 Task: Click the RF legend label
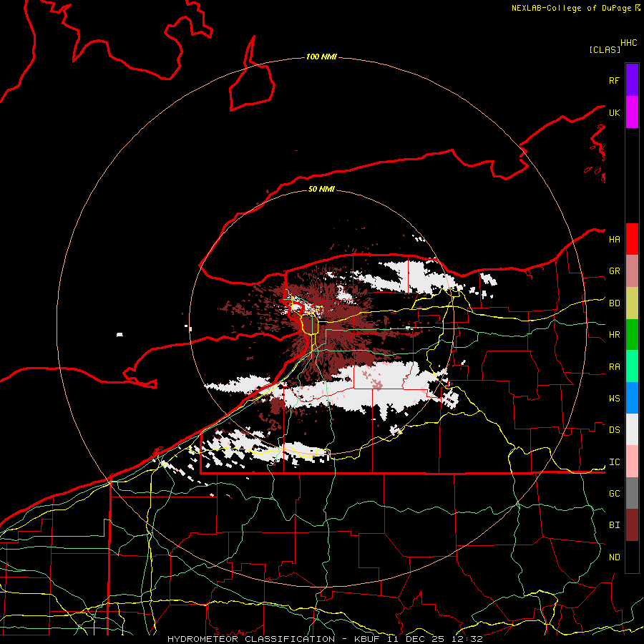(615, 81)
